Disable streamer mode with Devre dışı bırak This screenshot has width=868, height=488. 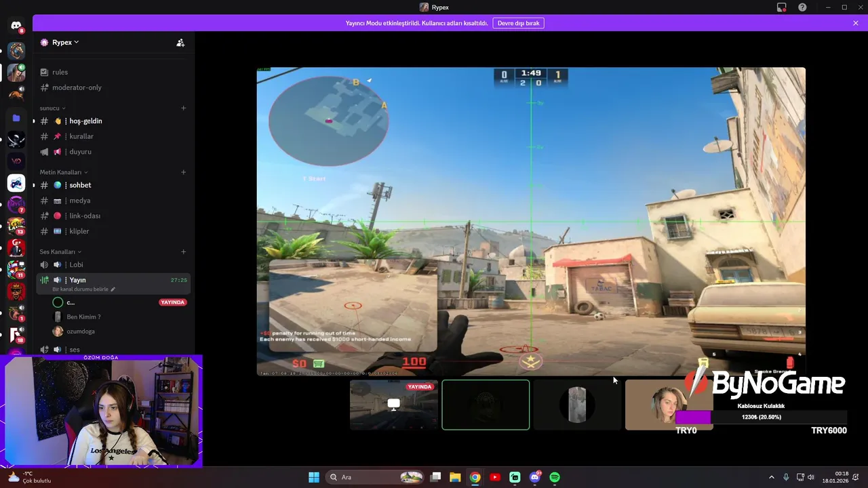(x=518, y=23)
